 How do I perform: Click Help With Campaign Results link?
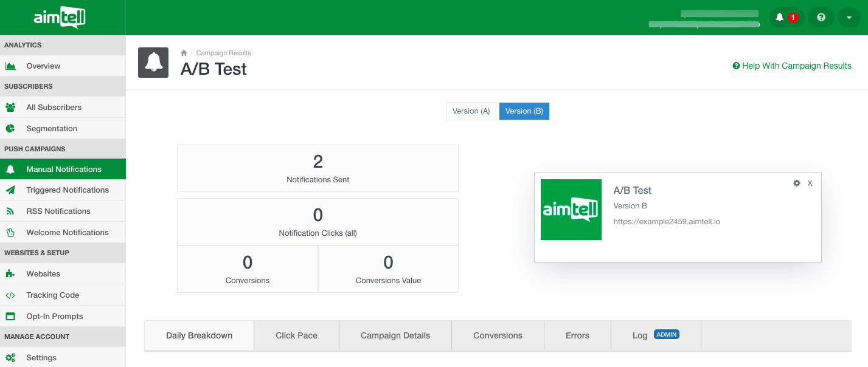coord(792,66)
